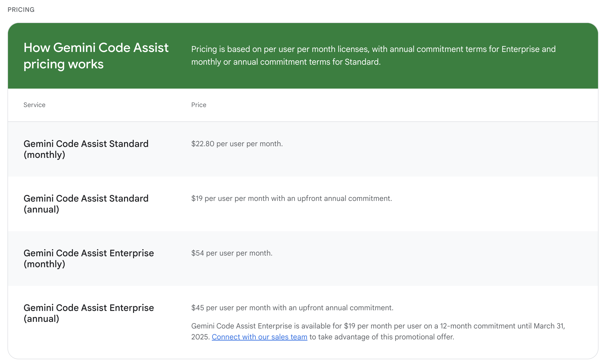Click 'pricing works' in the green banner

[x=63, y=64]
